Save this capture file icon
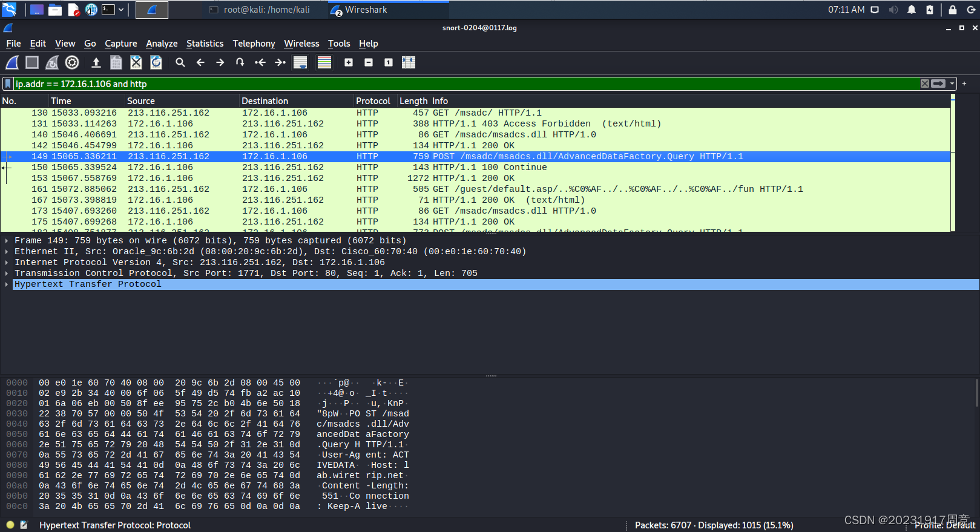 click(116, 62)
